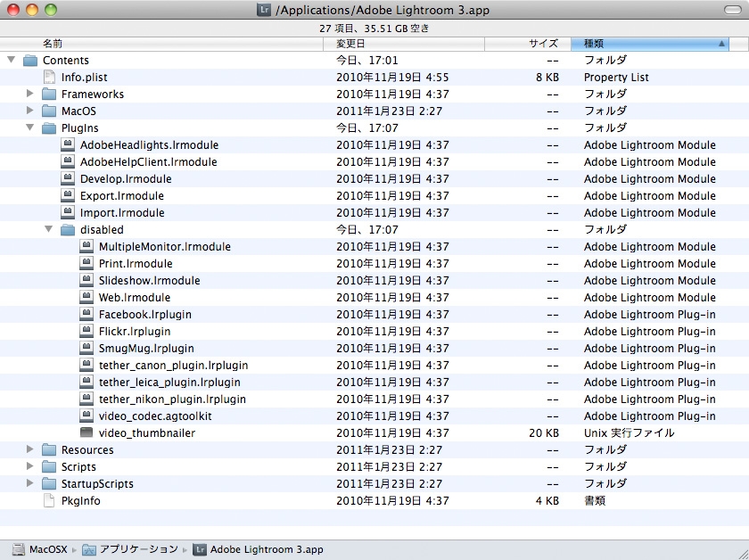Sort by the 変更日 column header
Image resolution: width=749 pixels, height=560 pixels.
tap(404, 44)
